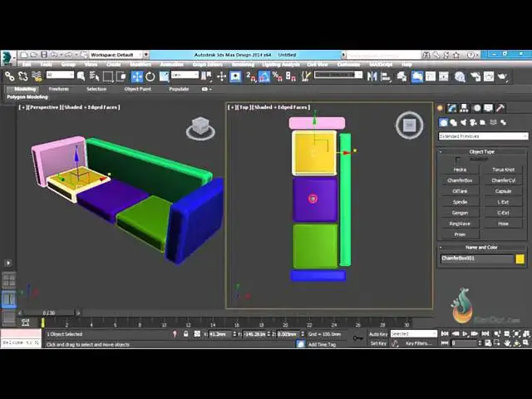This screenshot has height=399, width=532.
Task: Open the Named Selection Sets dropdown
Action: pyautogui.click(x=338, y=75)
